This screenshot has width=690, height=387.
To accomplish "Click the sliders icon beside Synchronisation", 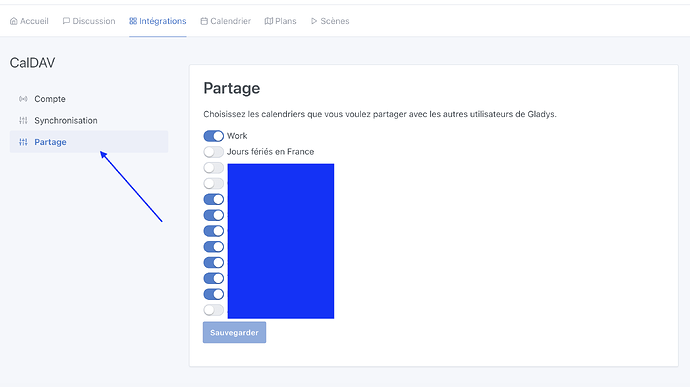I will [23, 121].
